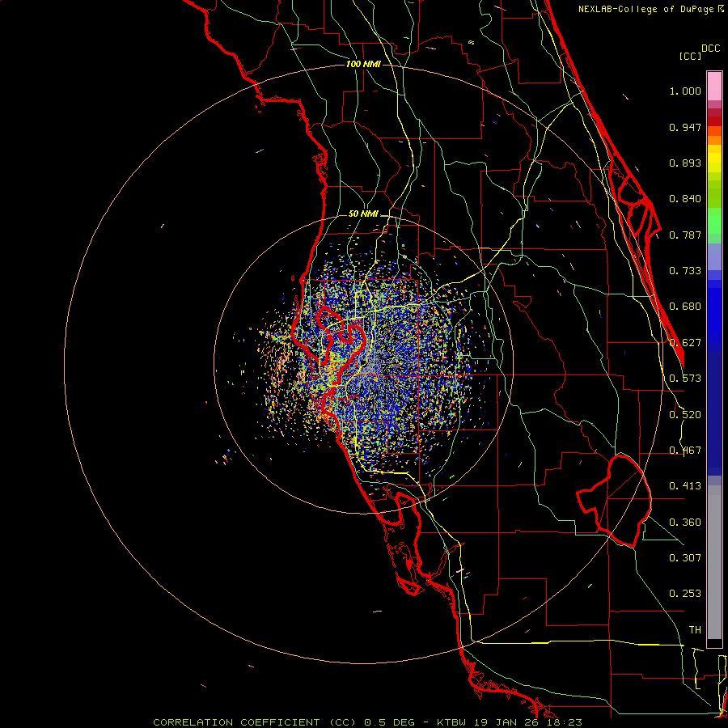Click the 0.520 scale value

(x=685, y=415)
